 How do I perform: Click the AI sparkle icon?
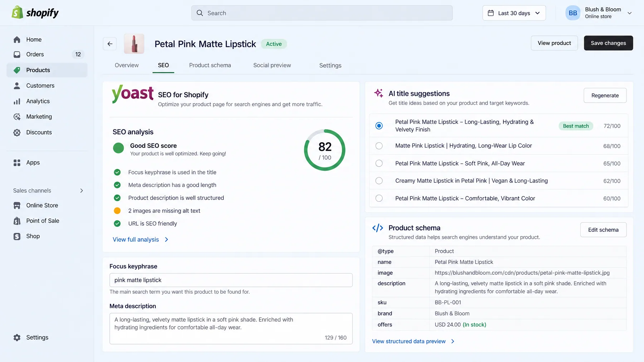(x=379, y=93)
